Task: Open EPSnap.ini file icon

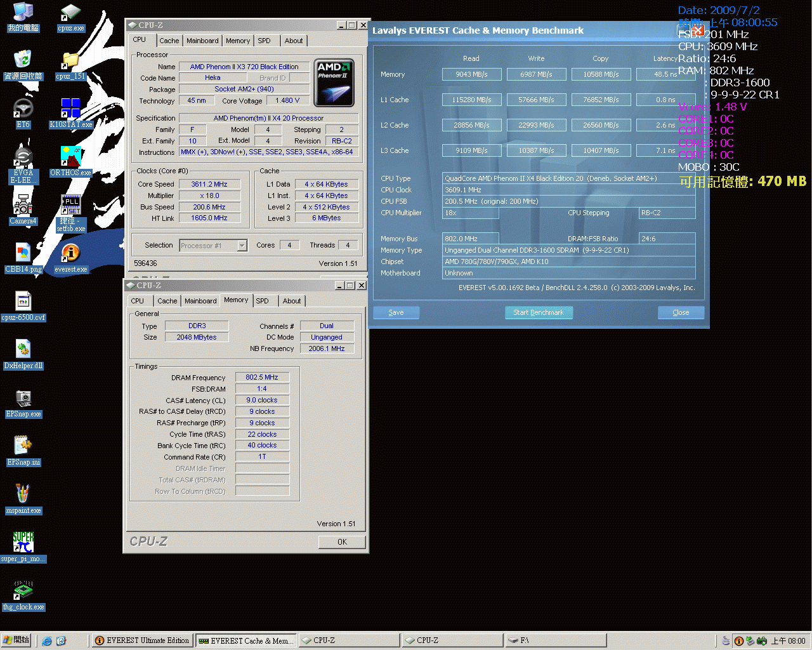Action: [x=23, y=451]
